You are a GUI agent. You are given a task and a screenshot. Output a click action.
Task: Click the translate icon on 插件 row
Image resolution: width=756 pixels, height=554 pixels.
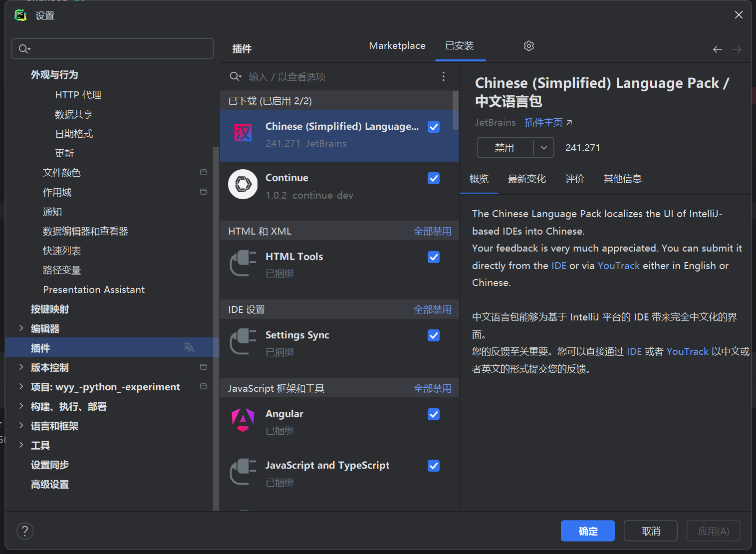189,347
